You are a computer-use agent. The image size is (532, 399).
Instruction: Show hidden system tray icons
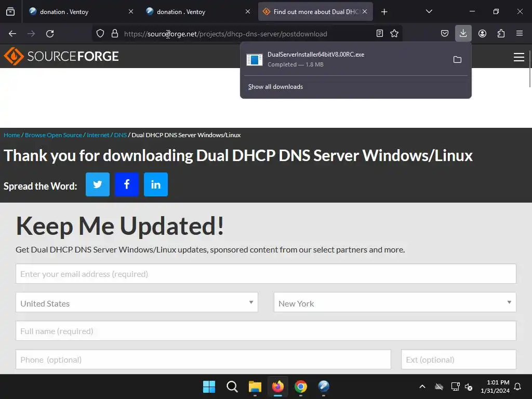(x=422, y=387)
